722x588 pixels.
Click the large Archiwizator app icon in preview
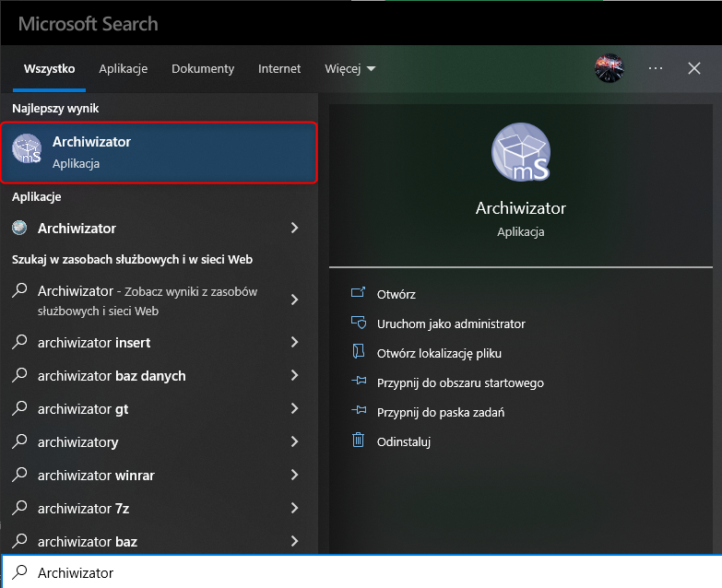click(x=521, y=154)
